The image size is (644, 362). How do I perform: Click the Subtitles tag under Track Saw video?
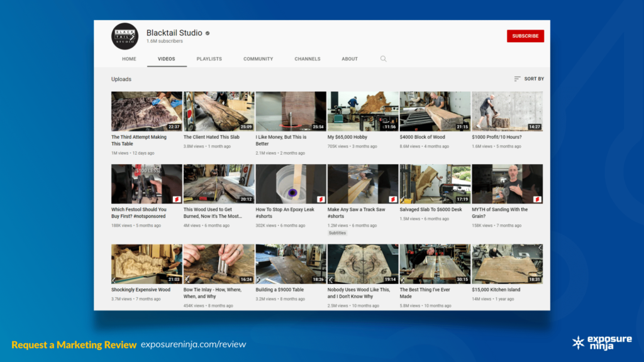coord(337,233)
